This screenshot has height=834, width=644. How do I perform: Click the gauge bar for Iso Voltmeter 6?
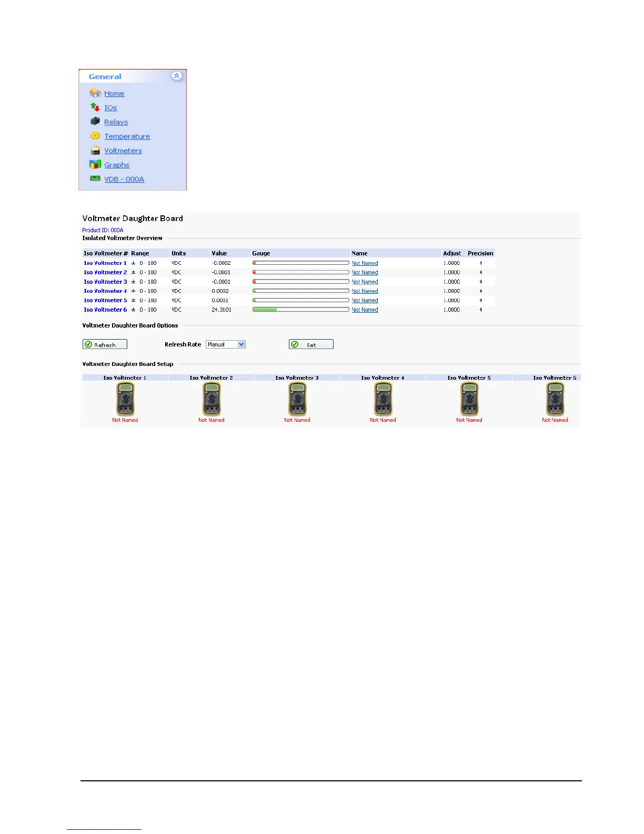tap(301, 310)
